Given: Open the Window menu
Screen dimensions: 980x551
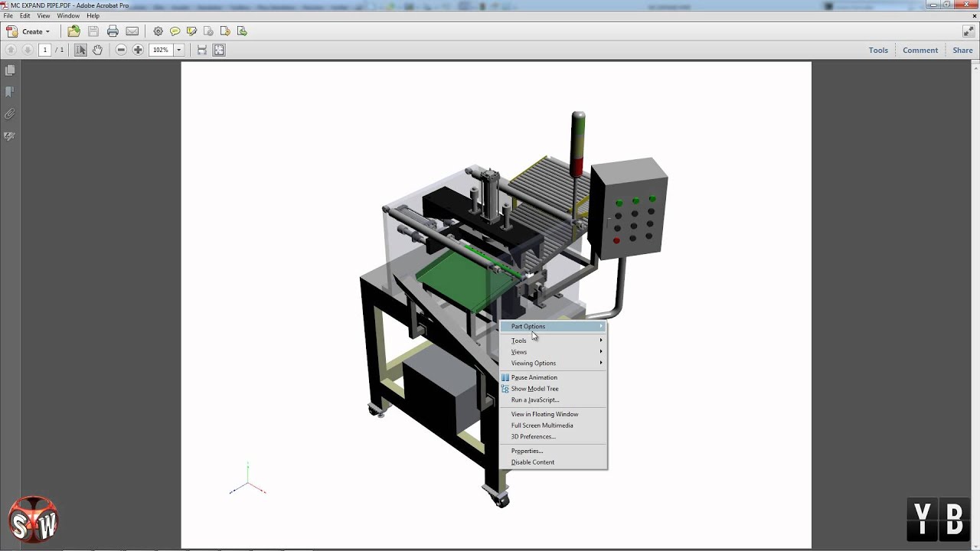Looking at the screenshot, I should (68, 15).
